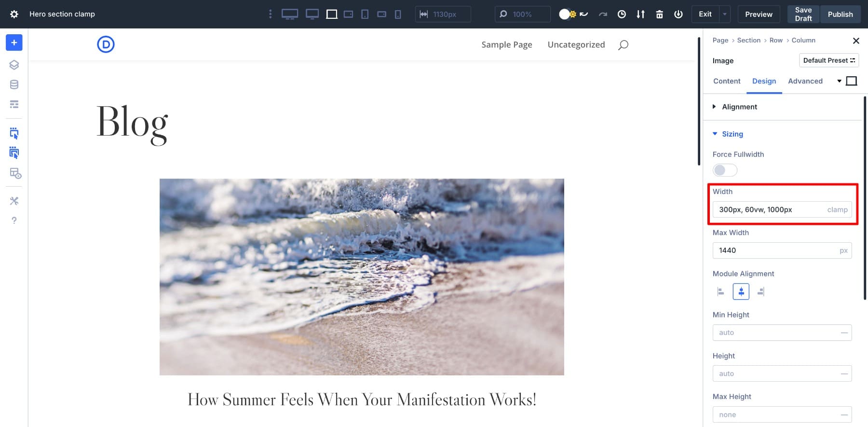Open the editing history clock icon

pos(622,14)
